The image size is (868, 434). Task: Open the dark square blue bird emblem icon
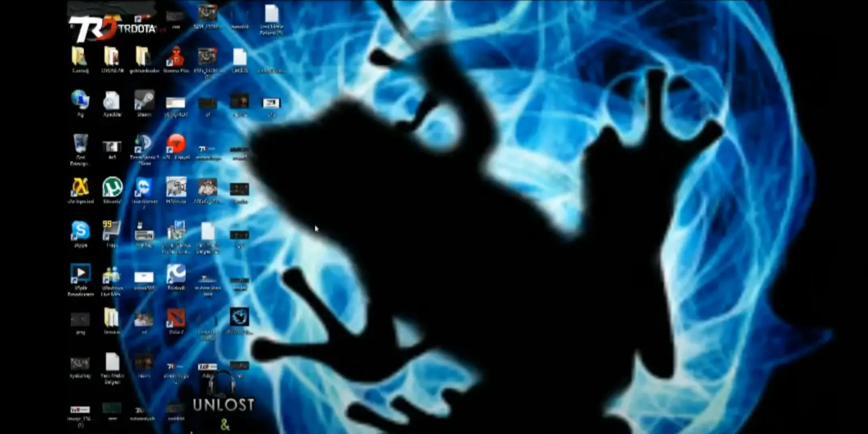point(239,317)
